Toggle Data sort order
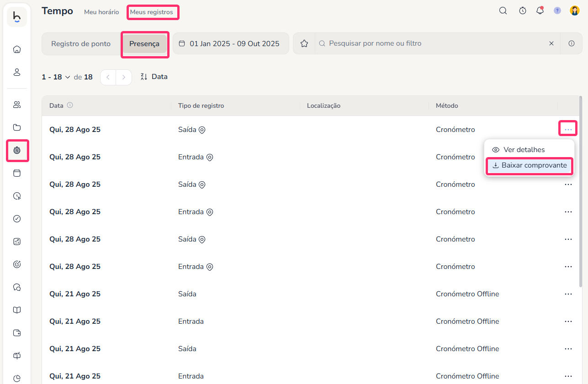588x384 pixels. [x=154, y=77]
